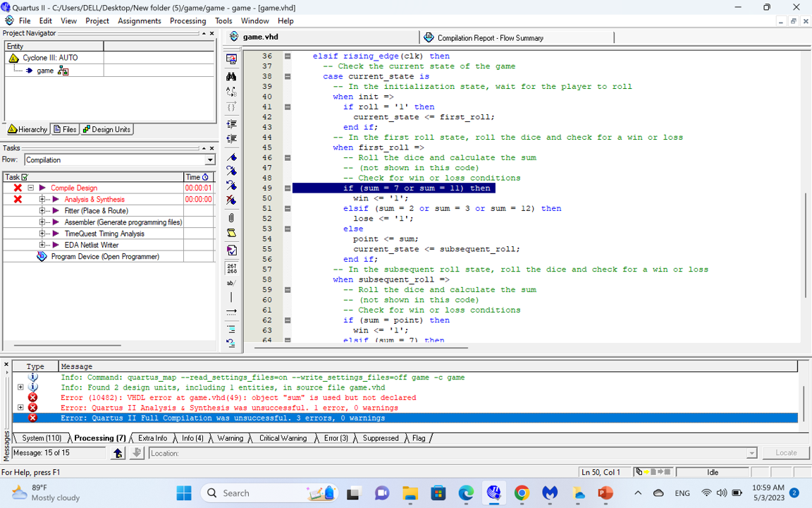Image resolution: width=812 pixels, height=508 pixels.
Task: Collapse the Compile Design task tree
Action: (x=31, y=188)
